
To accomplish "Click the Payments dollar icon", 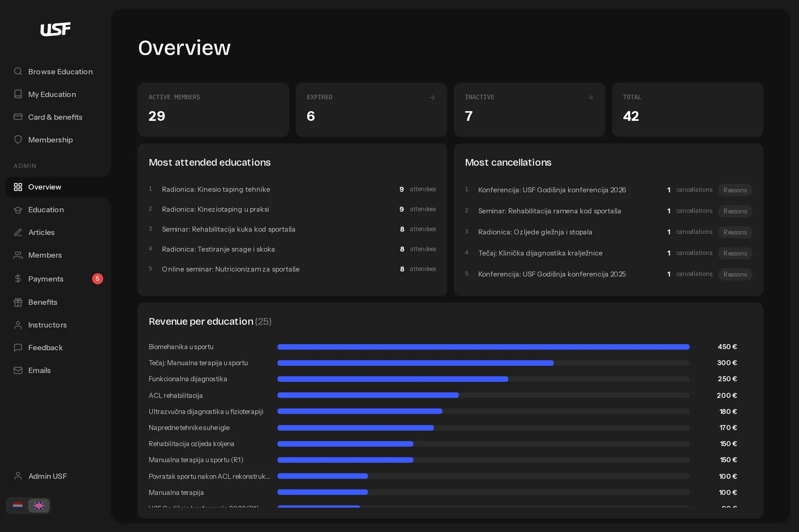I will 18,278.
